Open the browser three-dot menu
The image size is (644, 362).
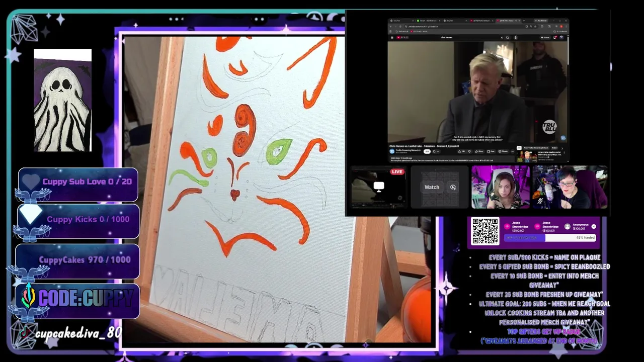pyautogui.click(x=566, y=27)
